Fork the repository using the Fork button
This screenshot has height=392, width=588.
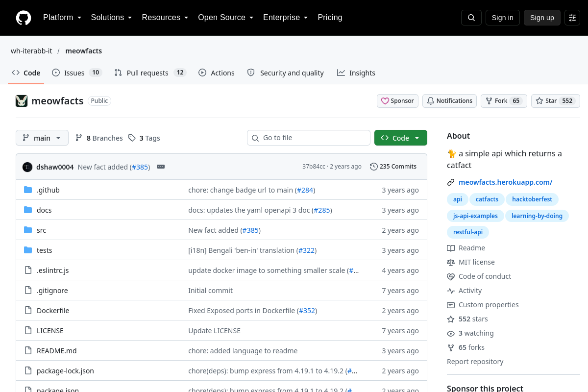click(x=504, y=101)
